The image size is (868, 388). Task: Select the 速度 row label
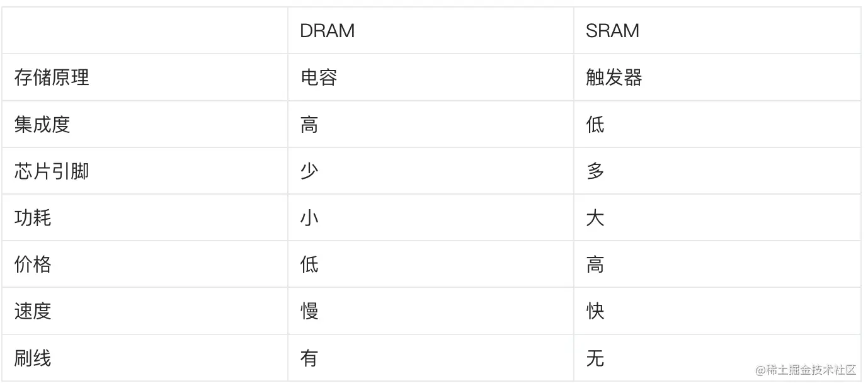click(x=33, y=311)
